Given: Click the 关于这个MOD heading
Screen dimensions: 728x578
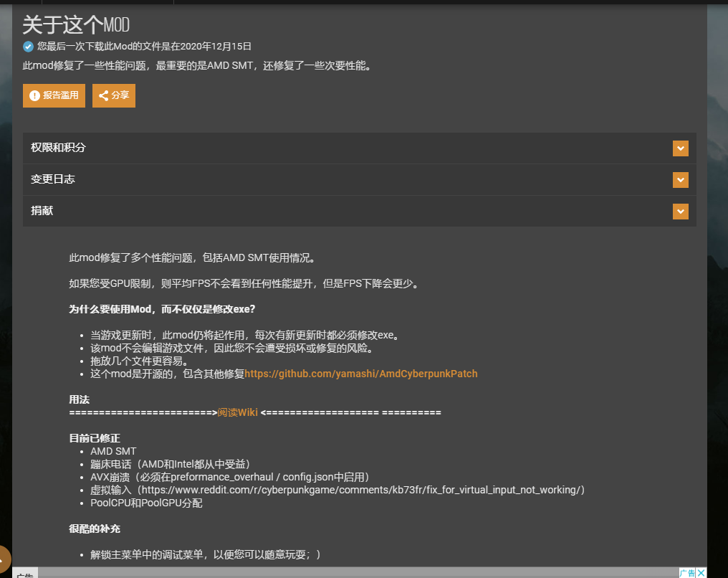Looking at the screenshot, I should pyautogui.click(x=76, y=25).
